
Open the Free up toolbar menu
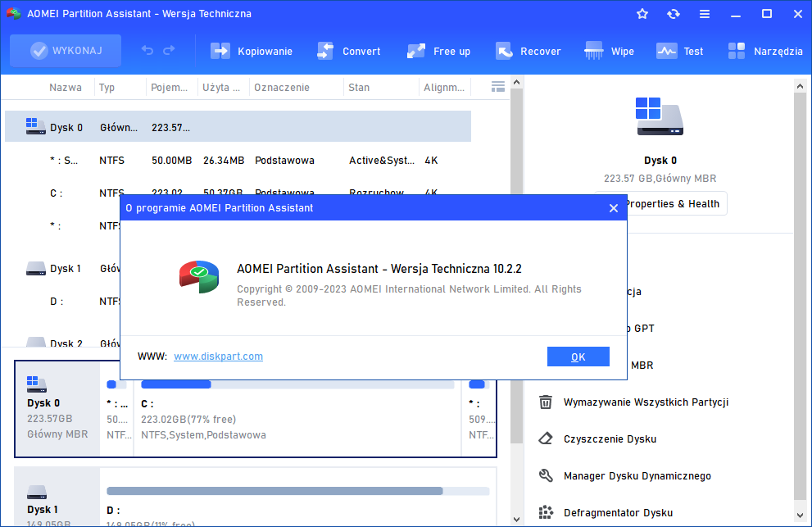pos(438,51)
